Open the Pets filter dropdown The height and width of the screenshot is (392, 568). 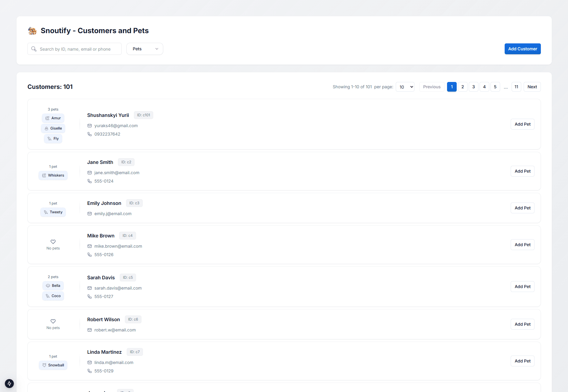(x=144, y=49)
